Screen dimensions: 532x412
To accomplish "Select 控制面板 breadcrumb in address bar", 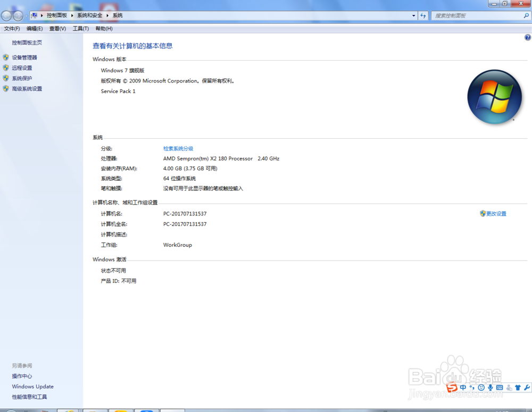I will [57, 15].
